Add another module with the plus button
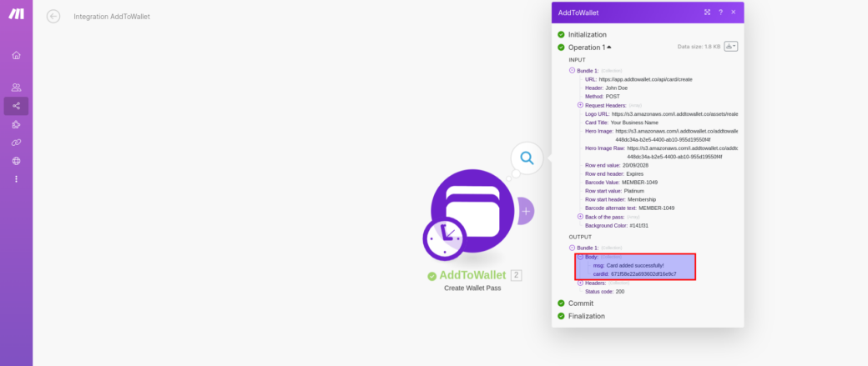The width and height of the screenshot is (868, 366). [x=525, y=211]
